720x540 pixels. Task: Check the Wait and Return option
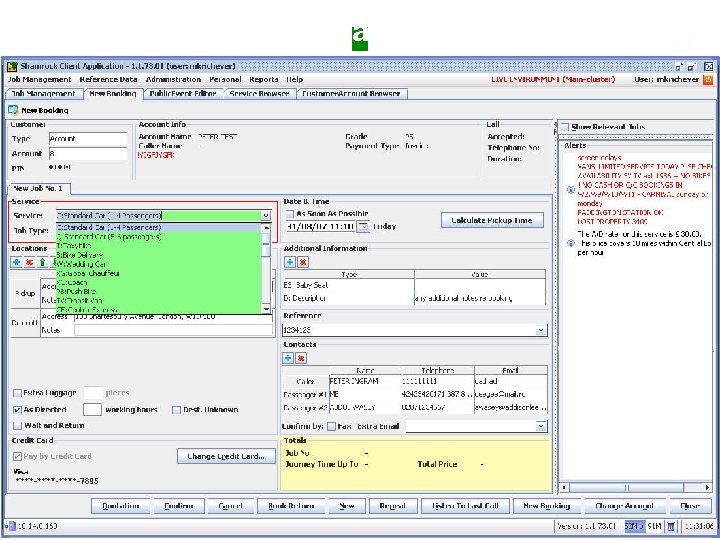pos(17,425)
